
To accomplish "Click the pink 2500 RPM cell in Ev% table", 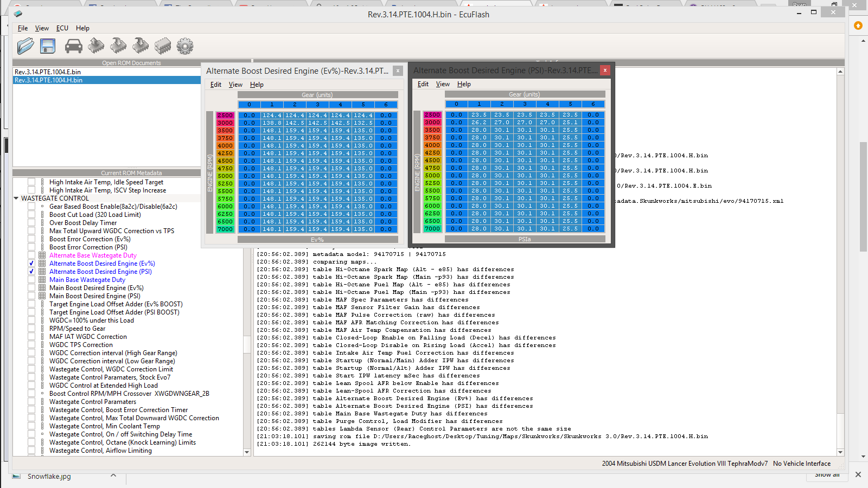I will (x=225, y=115).
